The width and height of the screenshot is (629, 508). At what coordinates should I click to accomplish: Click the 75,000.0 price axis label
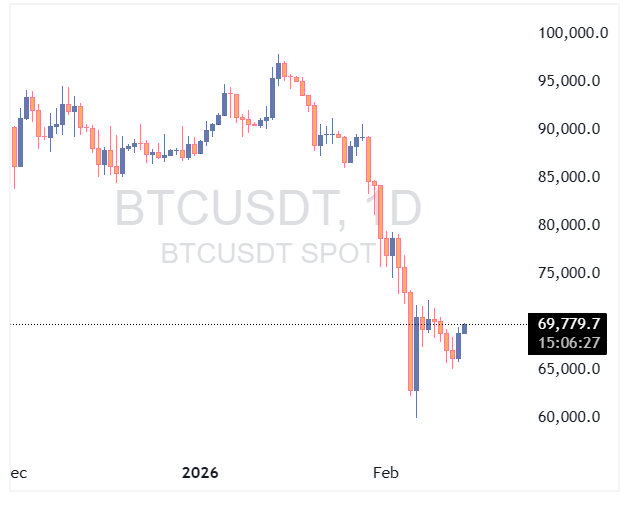coord(570,273)
